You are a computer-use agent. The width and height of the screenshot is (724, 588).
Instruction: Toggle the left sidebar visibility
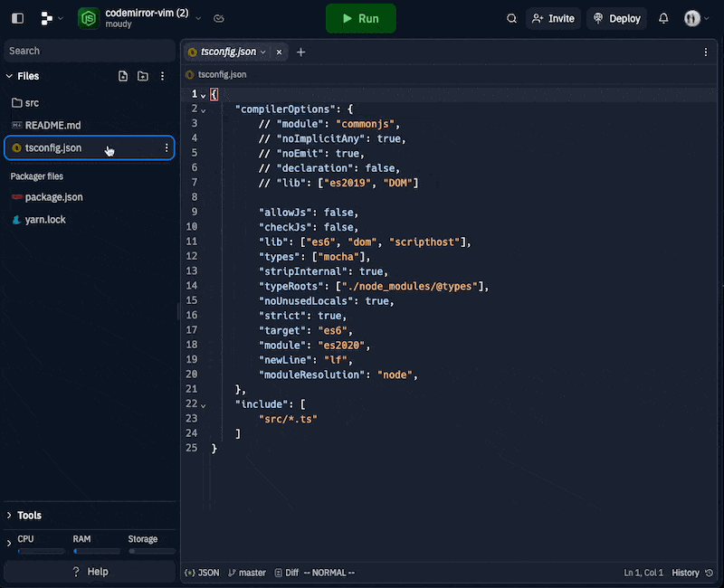[x=16, y=18]
